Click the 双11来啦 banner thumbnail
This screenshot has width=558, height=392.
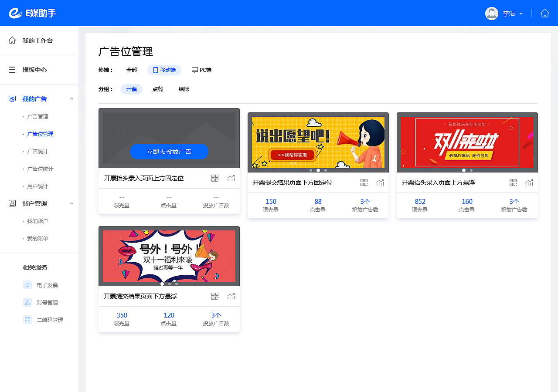pyautogui.click(x=467, y=142)
